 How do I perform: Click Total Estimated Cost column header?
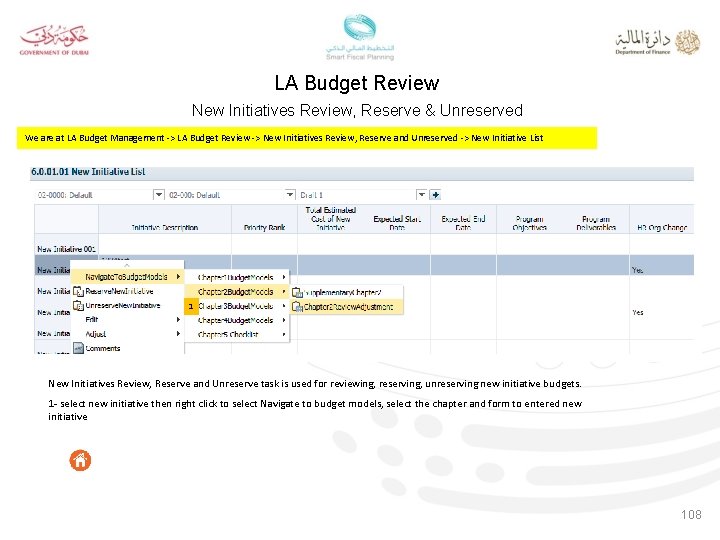coord(331,219)
